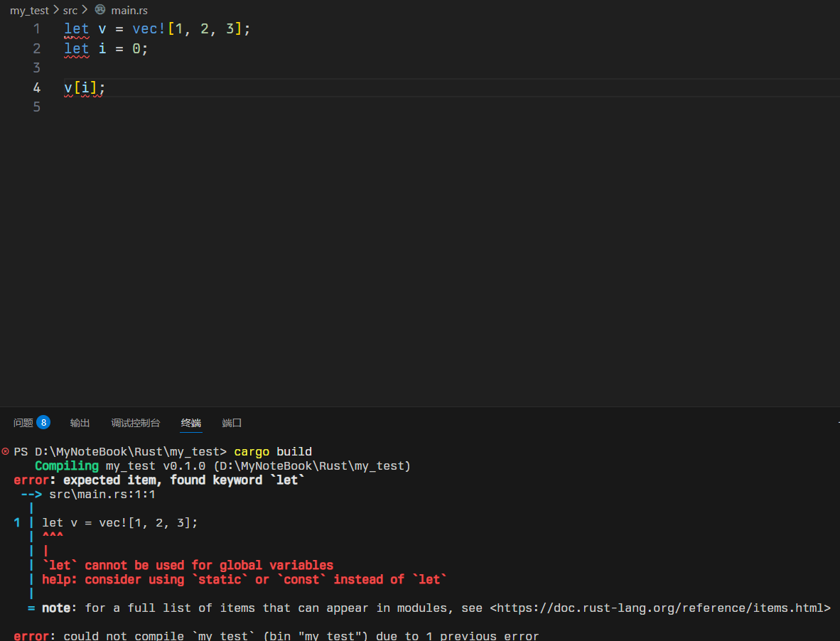This screenshot has width=840, height=641.
Task: Select the 终端 (Terminal) tab
Action: pos(191,423)
